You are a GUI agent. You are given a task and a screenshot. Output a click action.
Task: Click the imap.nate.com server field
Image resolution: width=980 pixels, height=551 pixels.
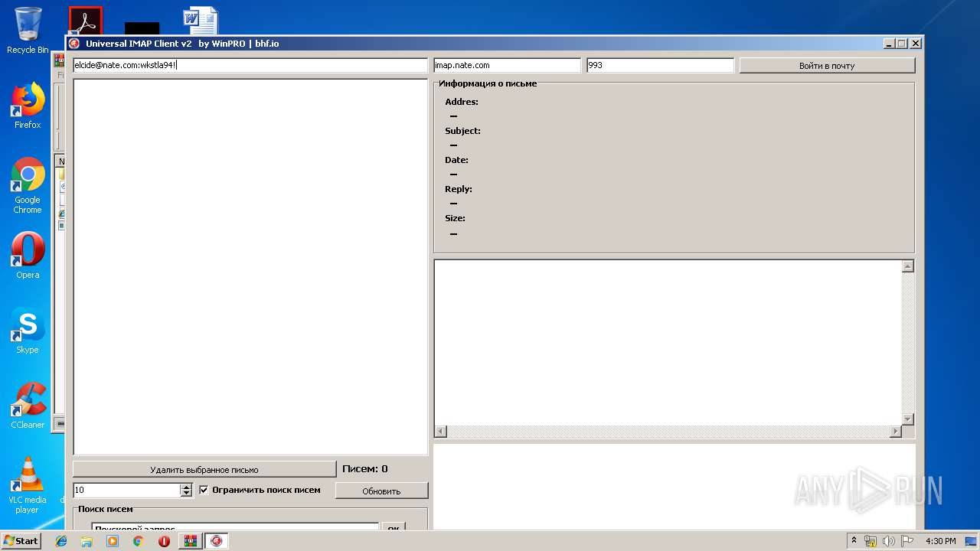(x=507, y=65)
